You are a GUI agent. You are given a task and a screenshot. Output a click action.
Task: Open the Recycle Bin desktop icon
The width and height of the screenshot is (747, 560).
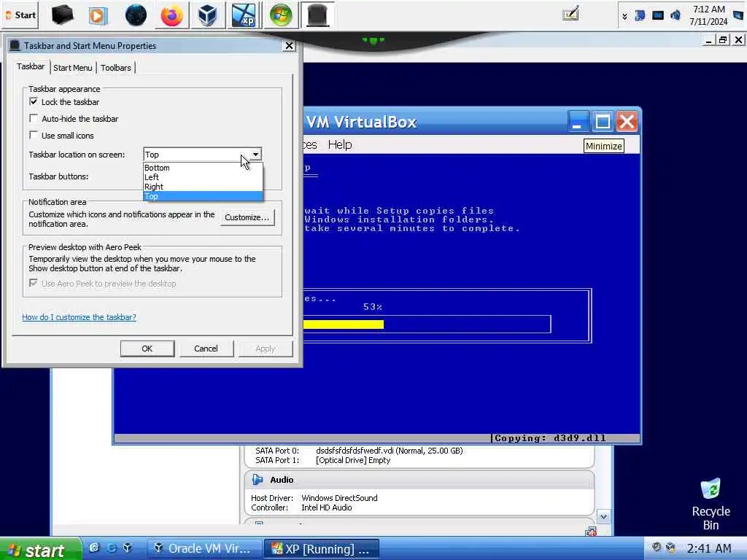coord(711,505)
